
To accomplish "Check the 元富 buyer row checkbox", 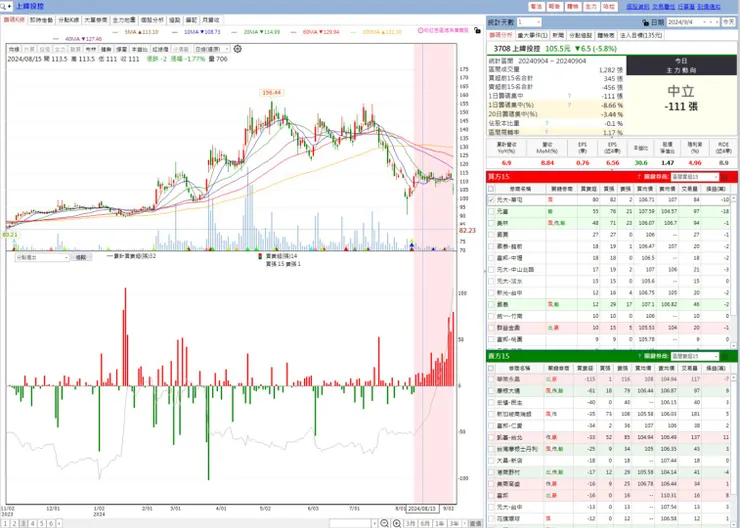I will click(x=491, y=211).
